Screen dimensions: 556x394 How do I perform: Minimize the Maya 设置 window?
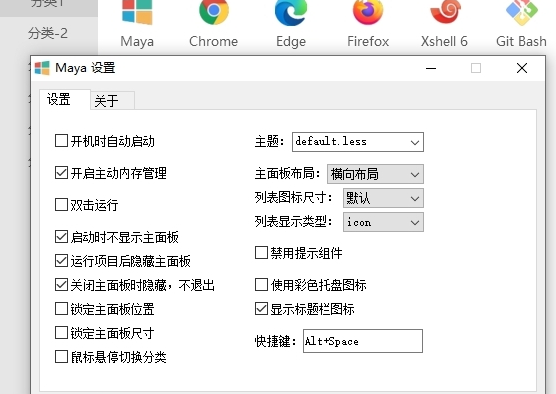pos(431,68)
